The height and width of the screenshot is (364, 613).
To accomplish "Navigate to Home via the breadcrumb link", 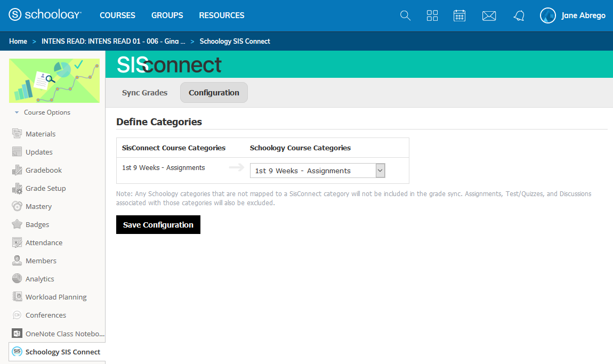I will [x=18, y=41].
